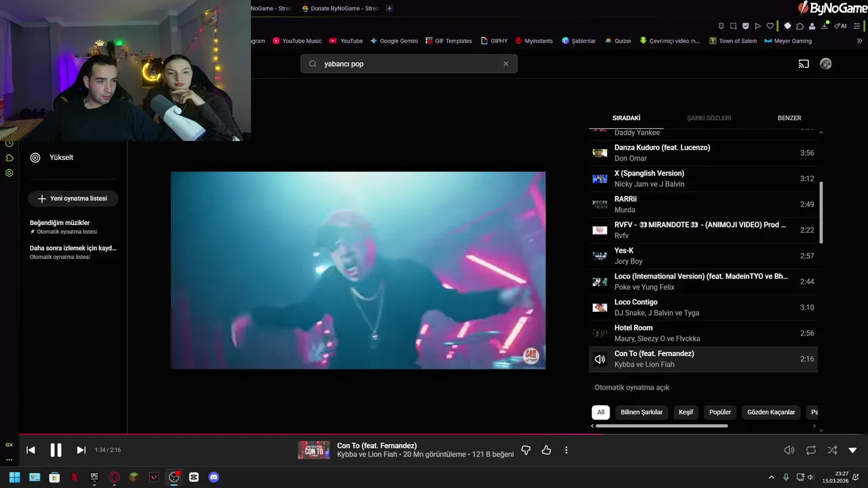
Task: Open the Windows Start menu
Action: (x=14, y=477)
